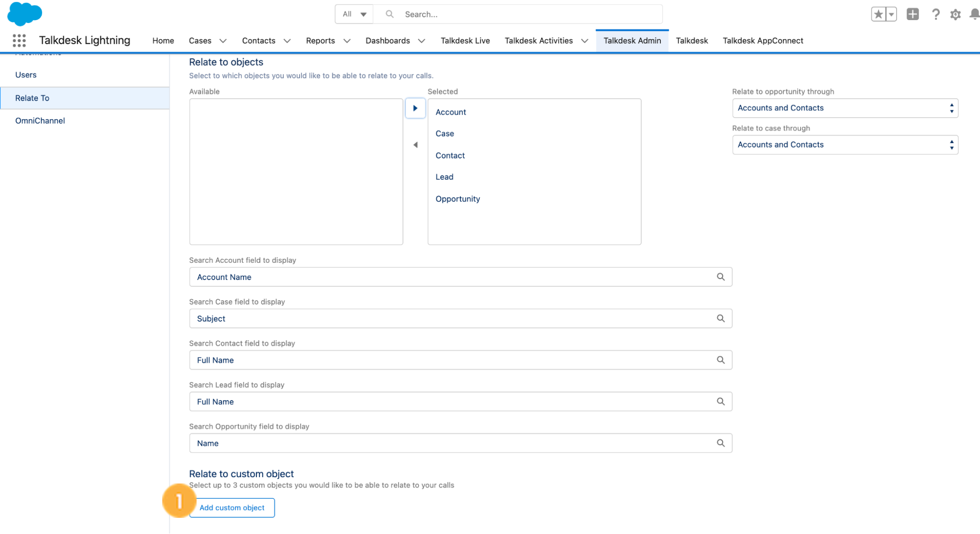
Task: Click search icon in Subject field
Action: (721, 319)
